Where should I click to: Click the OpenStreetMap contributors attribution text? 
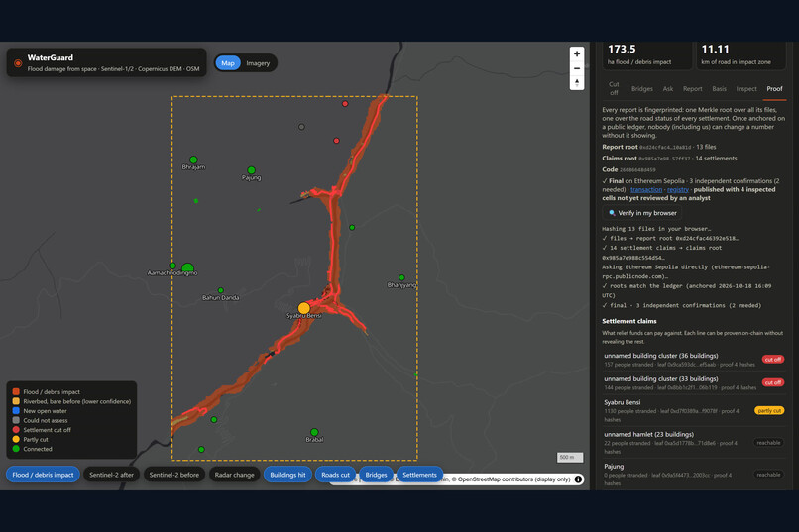point(514,479)
